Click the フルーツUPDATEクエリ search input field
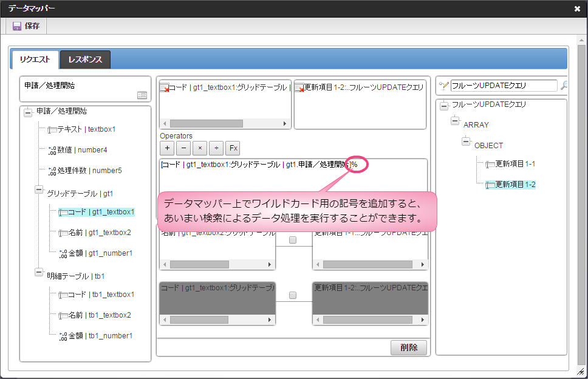 pos(503,86)
